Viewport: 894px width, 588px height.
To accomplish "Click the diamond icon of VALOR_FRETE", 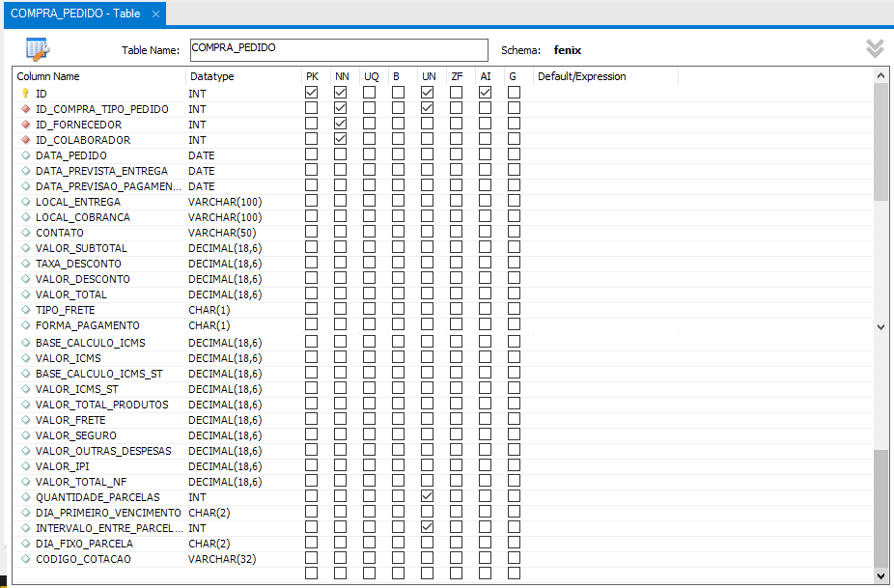I will (26, 419).
